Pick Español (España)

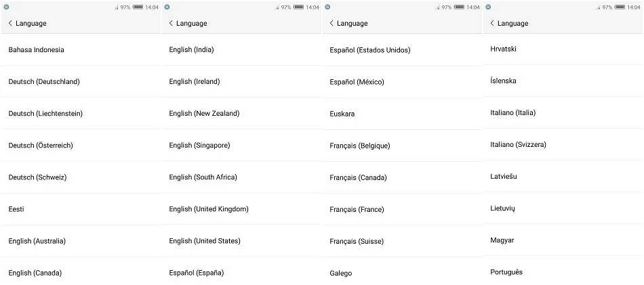point(197,273)
